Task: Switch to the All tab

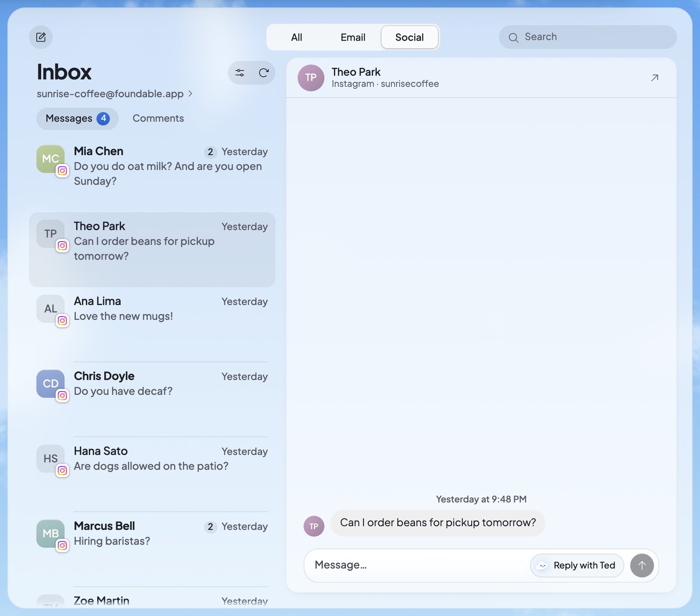Action: [297, 37]
